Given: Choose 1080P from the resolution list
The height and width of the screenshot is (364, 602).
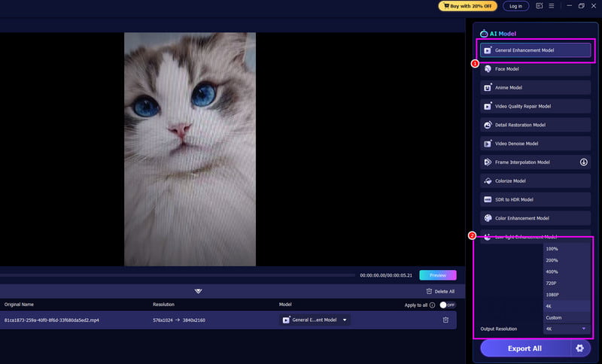Looking at the screenshot, I should [x=552, y=294].
